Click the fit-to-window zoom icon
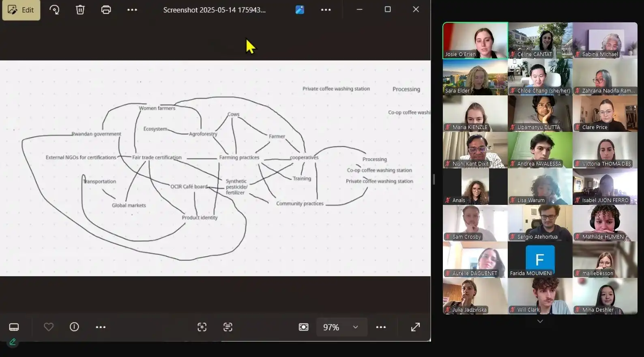This screenshot has height=357, width=644. (x=303, y=327)
